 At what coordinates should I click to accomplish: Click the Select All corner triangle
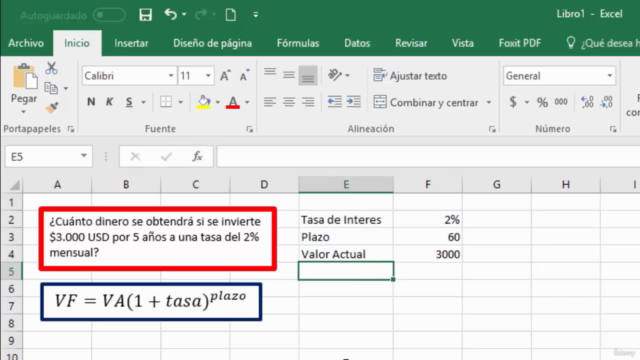[14, 185]
